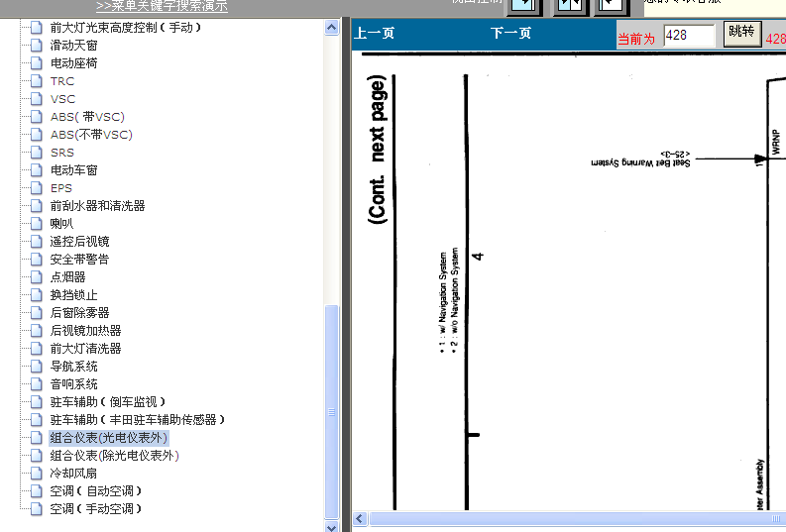Screen dimensions: 786x532
Task: Click the document icon beside TRC
Action: pos(36,81)
